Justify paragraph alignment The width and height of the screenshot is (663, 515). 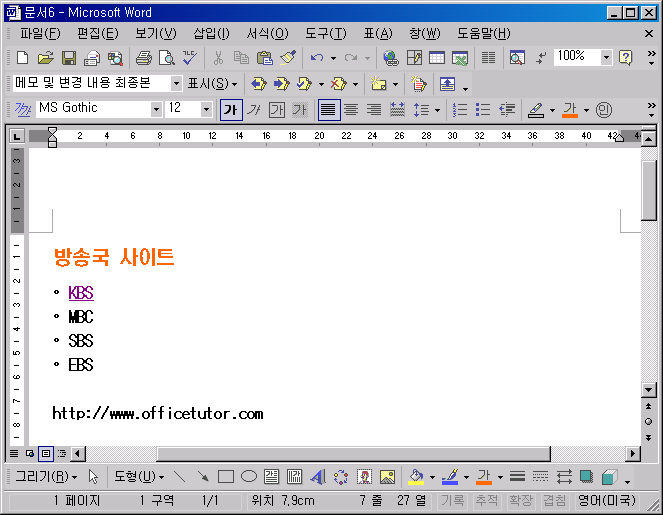pyautogui.click(x=329, y=110)
